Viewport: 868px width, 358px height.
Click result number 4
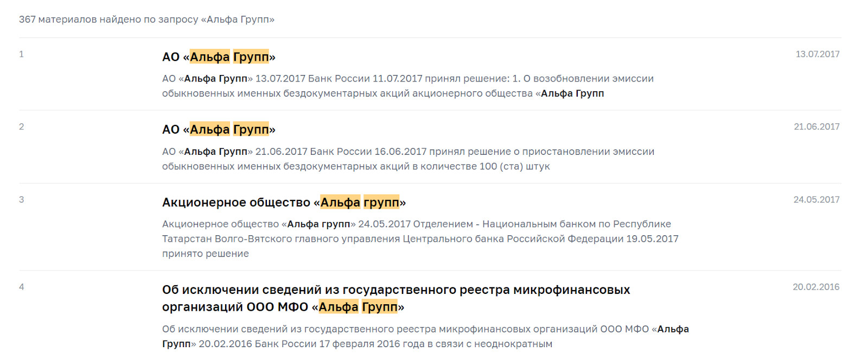point(21,287)
